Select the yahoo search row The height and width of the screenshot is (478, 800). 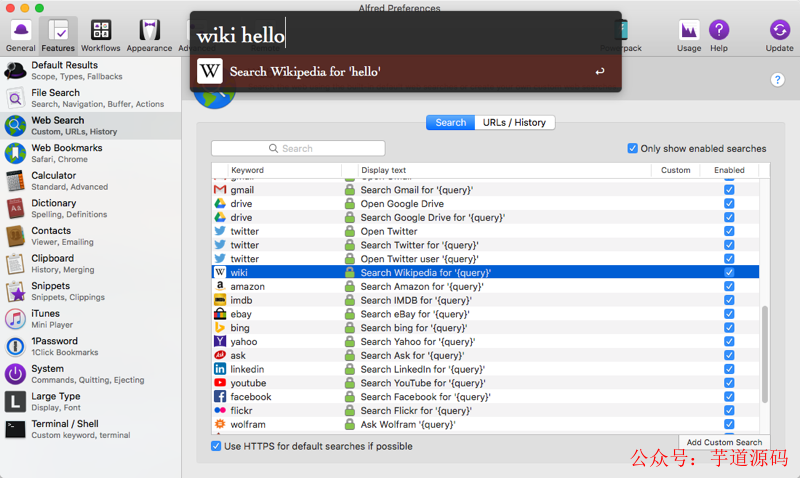pos(485,341)
